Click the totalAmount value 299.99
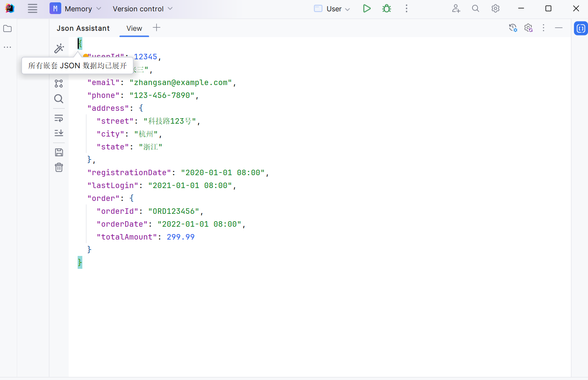588x380 pixels. point(181,236)
